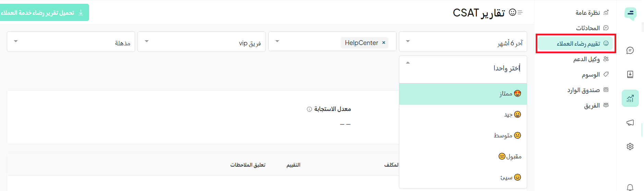Viewport: 644px width, 191px height.
Task: Click the info icon beside معدل الاستجابة
Action: point(309,109)
